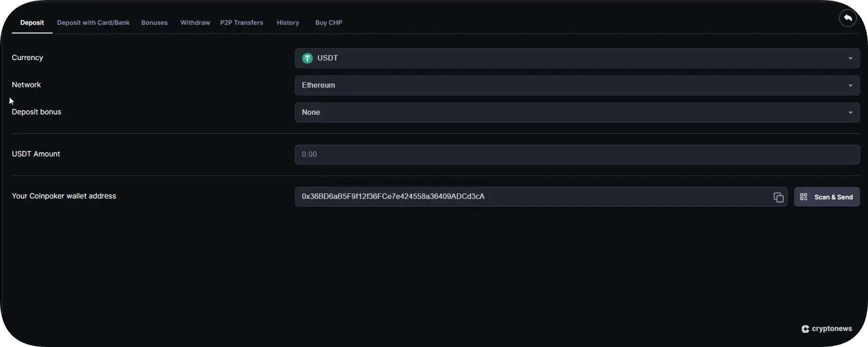
Task: Copy the Coinpoker wallet address
Action: click(x=778, y=197)
